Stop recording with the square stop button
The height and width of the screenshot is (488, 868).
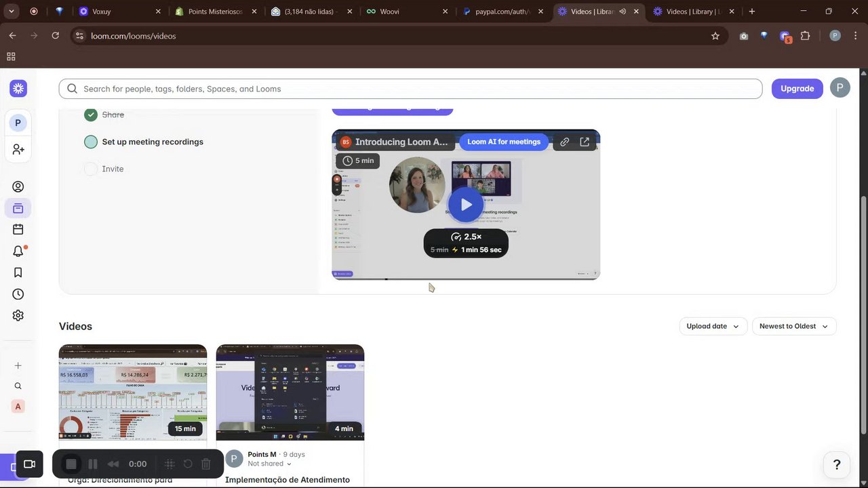71,464
